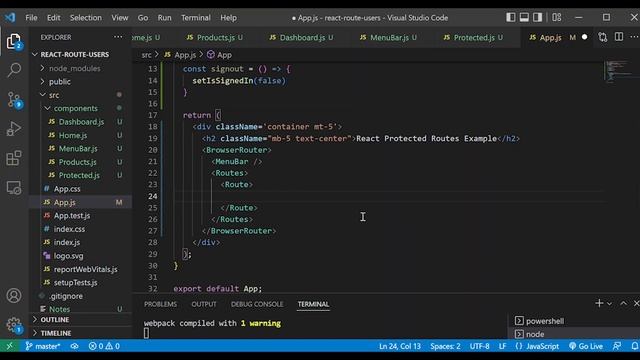
Task: Open the File menu
Action: coord(31,18)
